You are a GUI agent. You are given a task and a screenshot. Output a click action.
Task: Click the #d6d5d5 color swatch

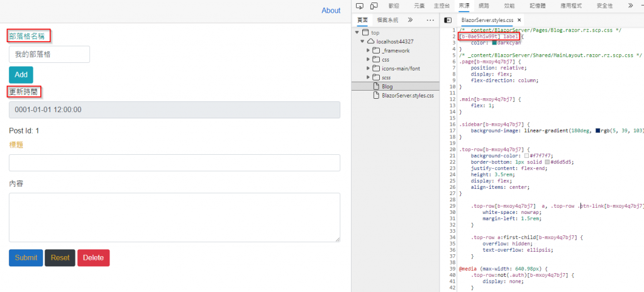[547, 162]
